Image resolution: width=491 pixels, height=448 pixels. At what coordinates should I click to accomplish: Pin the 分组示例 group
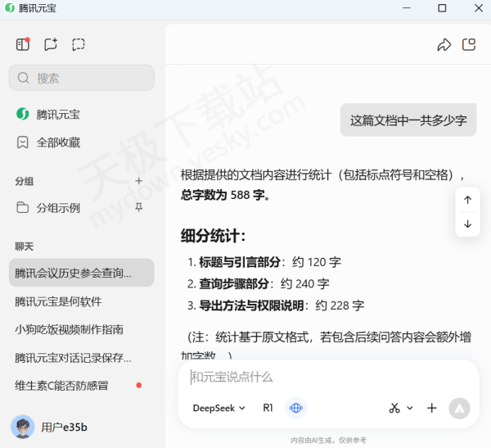138,207
